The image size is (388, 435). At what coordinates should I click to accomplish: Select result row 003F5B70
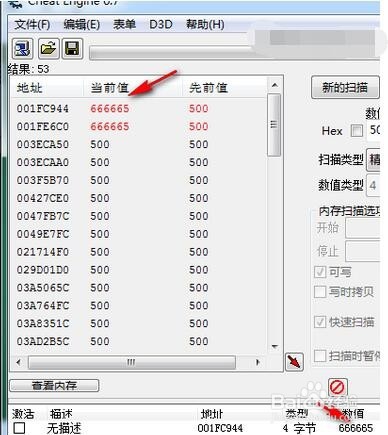pos(139,180)
